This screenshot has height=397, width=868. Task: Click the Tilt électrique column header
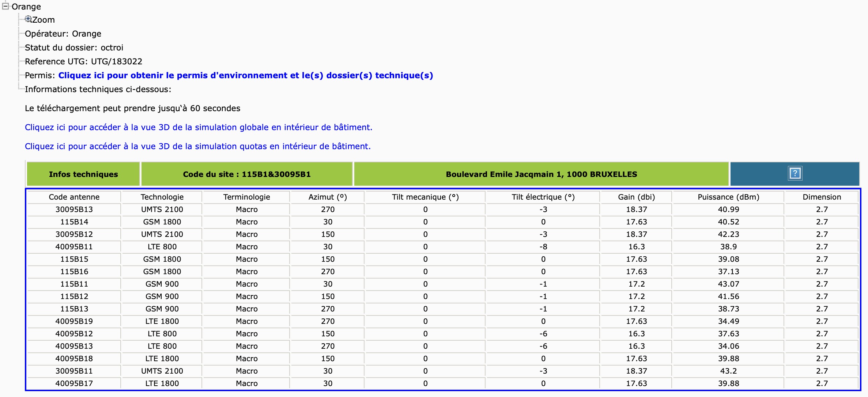tap(543, 197)
